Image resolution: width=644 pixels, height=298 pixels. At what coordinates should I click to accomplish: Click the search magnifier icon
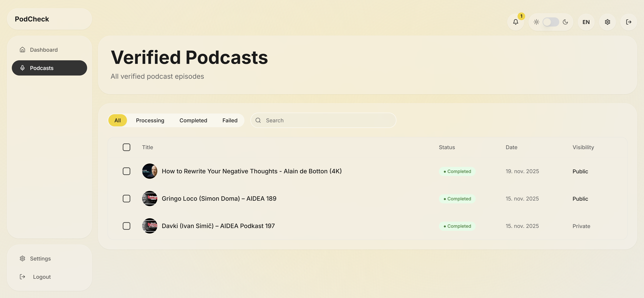coord(258,120)
